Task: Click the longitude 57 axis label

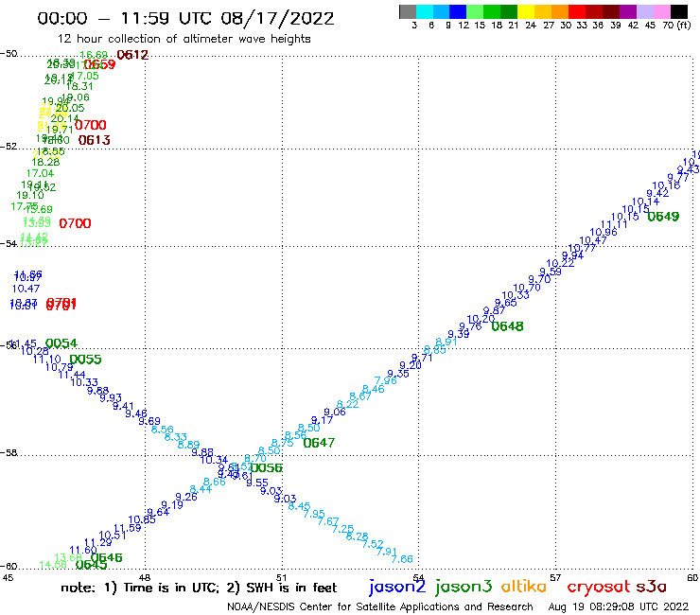Action: coord(555,578)
